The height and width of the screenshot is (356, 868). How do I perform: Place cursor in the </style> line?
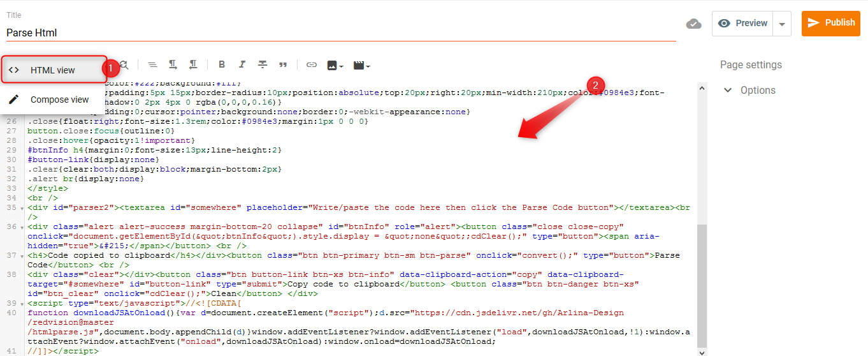[x=48, y=188]
